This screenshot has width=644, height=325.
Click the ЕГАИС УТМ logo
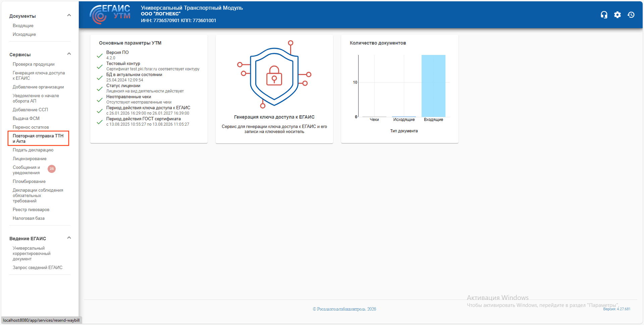pos(110,14)
